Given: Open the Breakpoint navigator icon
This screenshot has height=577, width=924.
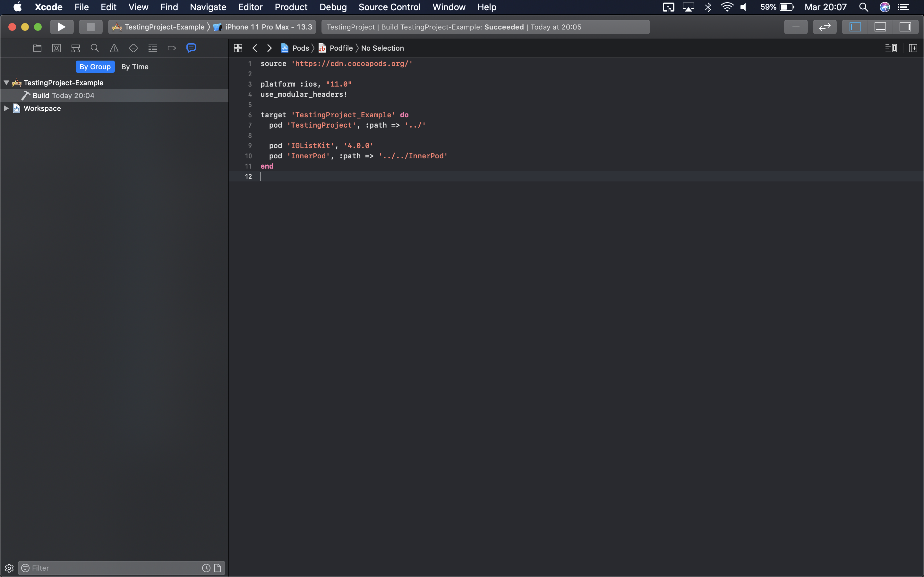Looking at the screenshot, I should tap(172, 48).
